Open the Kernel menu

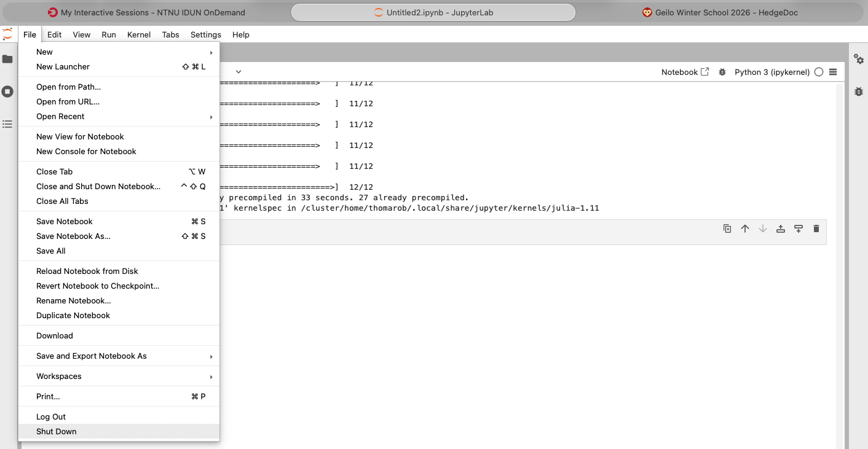[x=139, y=35]
